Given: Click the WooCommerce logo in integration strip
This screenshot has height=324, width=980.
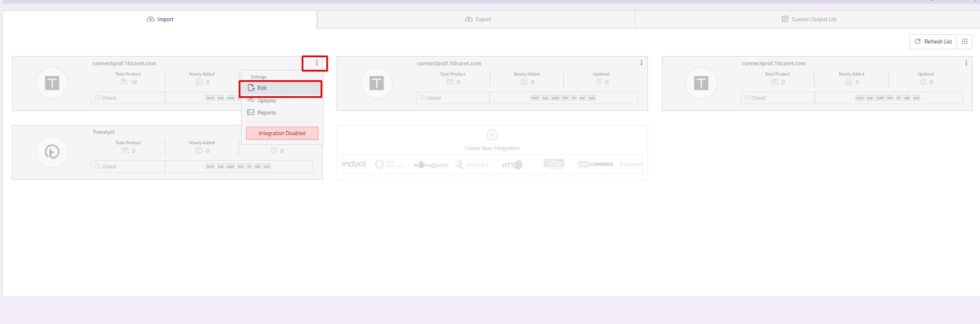Looking at the screenshot, I should pos(595,164).
